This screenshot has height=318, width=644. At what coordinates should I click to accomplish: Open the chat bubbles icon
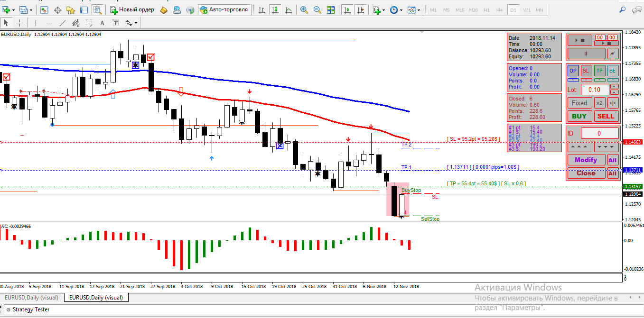pyautogui.click(x=636, y=9)
